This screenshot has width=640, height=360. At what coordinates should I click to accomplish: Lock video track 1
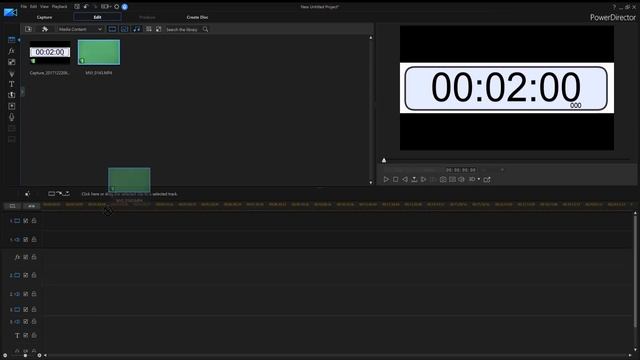coord(34,220)
